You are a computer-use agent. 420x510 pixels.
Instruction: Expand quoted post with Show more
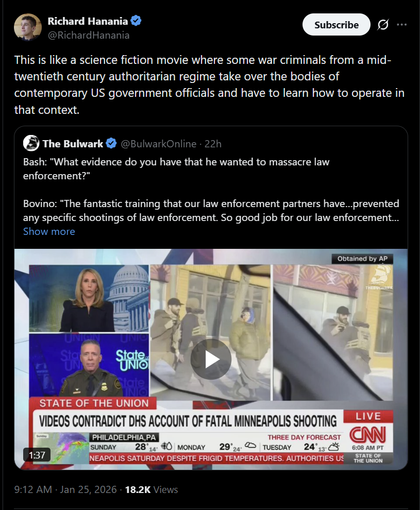tap(49, 232)
